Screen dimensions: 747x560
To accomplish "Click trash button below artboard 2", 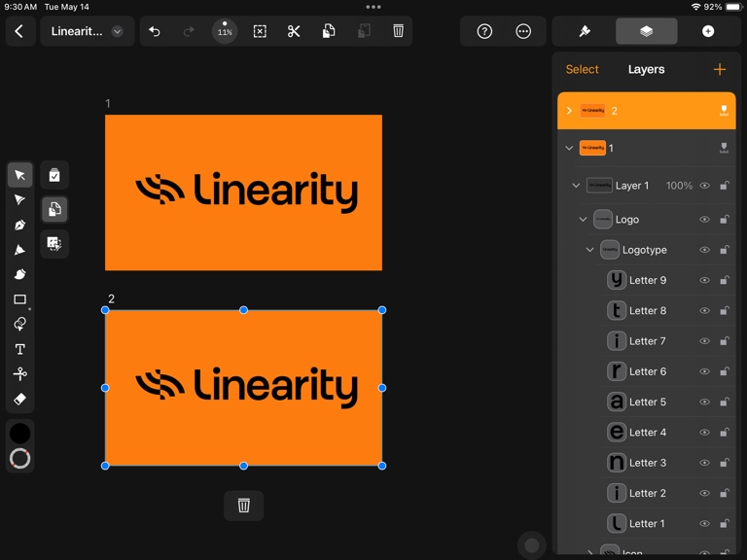I will (243, 506).
